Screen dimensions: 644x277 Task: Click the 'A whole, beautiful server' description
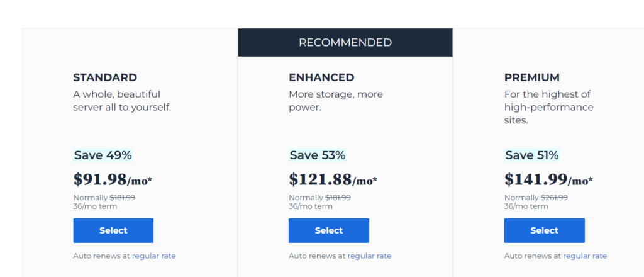122,101
